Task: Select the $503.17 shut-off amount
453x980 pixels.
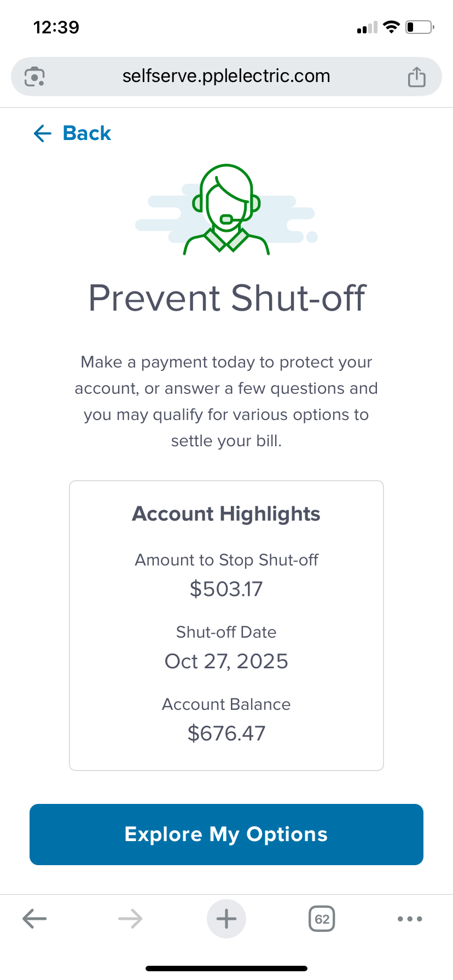Action: click(226, 589)
